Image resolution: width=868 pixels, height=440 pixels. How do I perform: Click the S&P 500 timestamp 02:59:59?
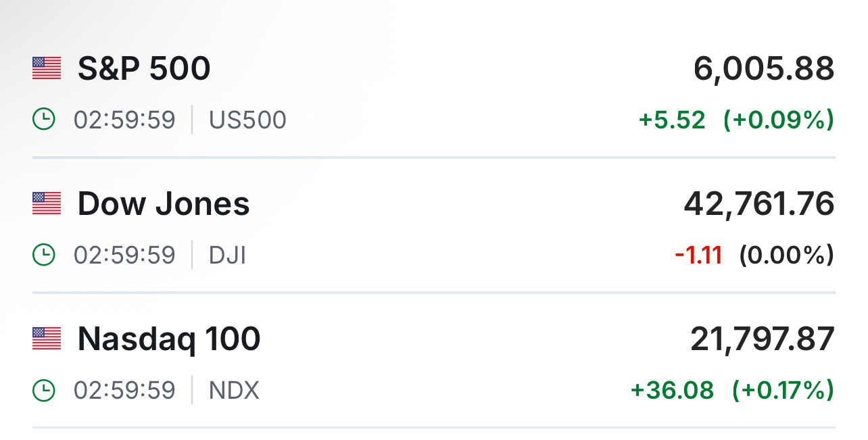click(x=124, y=120)
